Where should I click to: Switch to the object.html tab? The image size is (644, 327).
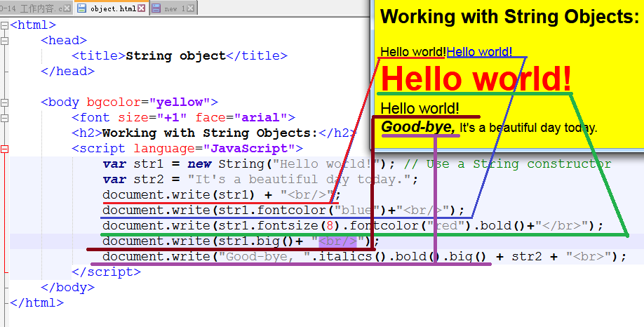(x=113, y=8)
